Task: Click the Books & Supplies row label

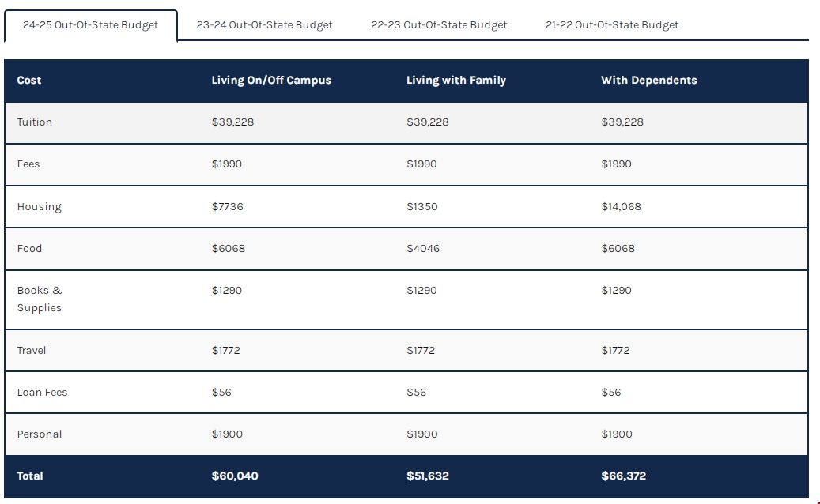Action: (40, 299)
